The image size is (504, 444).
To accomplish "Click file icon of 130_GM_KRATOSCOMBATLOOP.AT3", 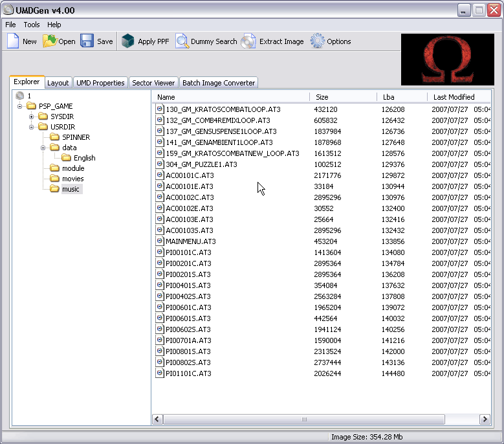I will pyautogui.click(x=159, y=109).
